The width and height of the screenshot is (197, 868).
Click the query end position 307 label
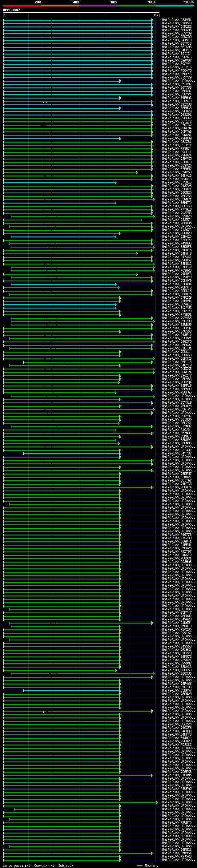(x=155, y=15)
